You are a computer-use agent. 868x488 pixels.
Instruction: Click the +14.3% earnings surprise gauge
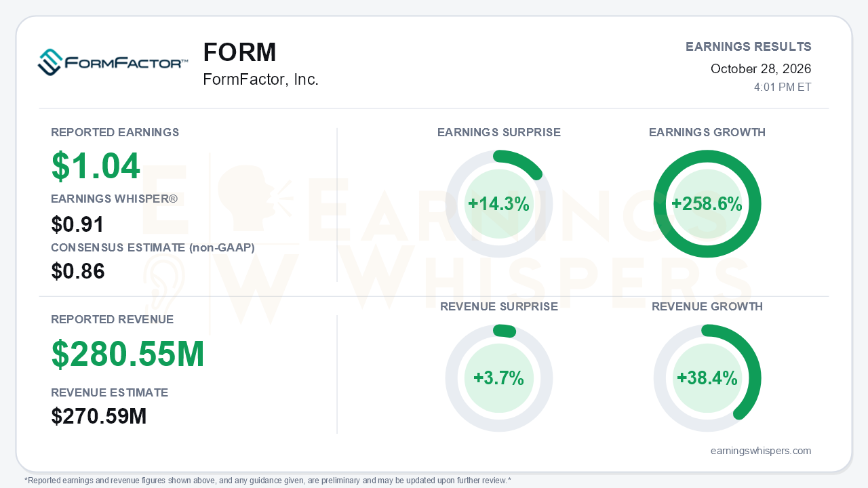499,204
